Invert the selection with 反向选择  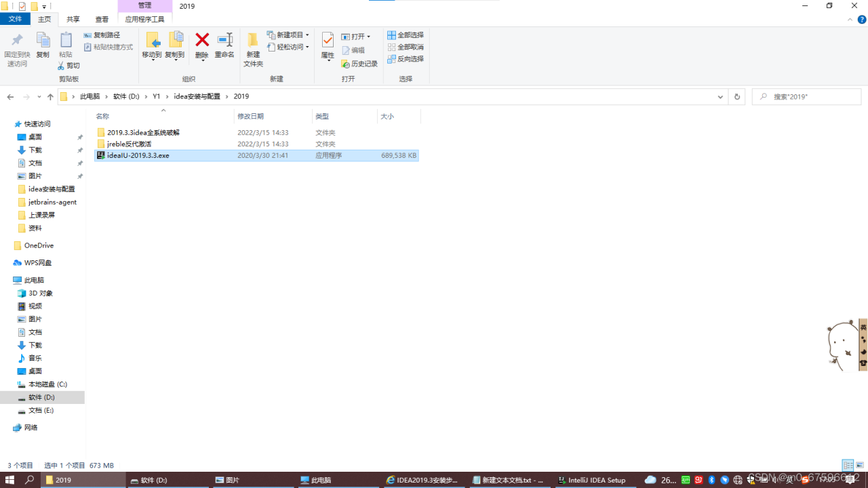coord(406,59)
